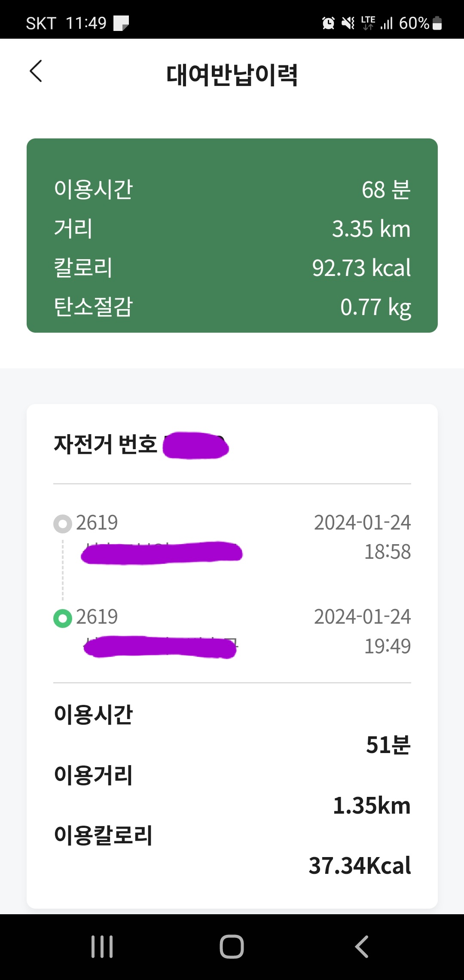Viewport: 464px width, 980px height.
Task: Tap the 탄소절감 0.77 kg value
Action: pos(375,307)
